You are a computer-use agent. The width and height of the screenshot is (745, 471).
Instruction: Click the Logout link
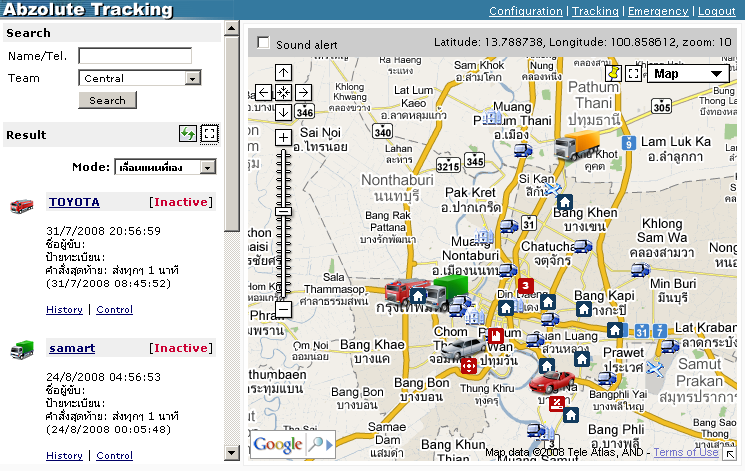pyautogui.click(x=716, y=11)
